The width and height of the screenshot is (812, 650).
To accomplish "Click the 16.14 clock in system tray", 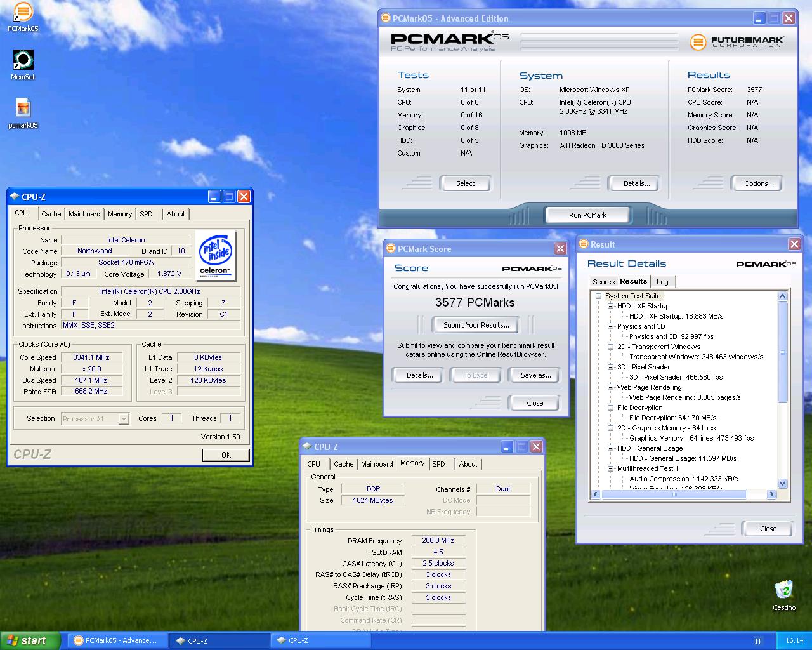I will coord(794,640).
